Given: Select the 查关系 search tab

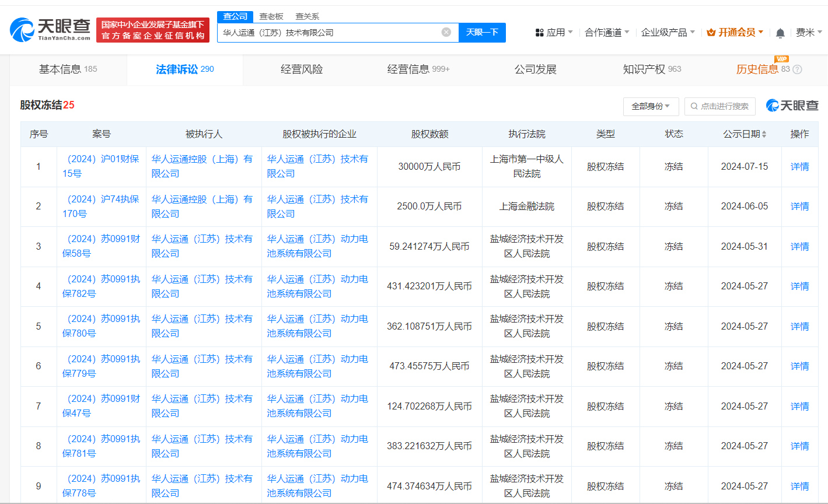Looking at the screenshot, I should pyautogui.click(x=308, y=16).
